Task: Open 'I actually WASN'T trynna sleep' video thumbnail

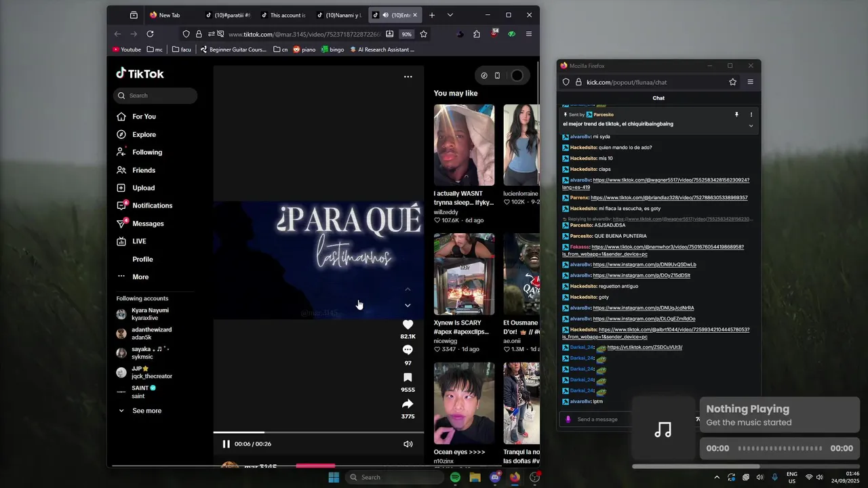Action: [x=464, y=145]
